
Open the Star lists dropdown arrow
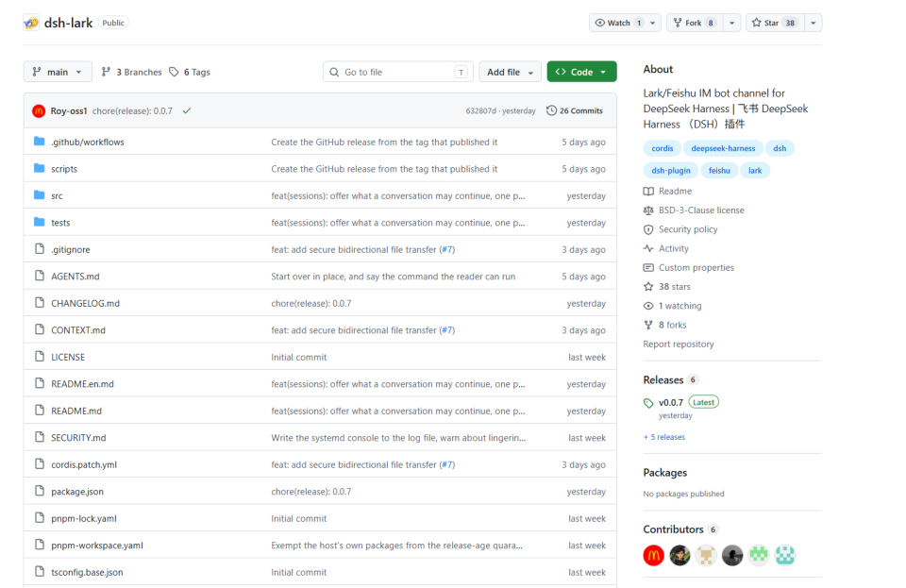coord(813,23)
